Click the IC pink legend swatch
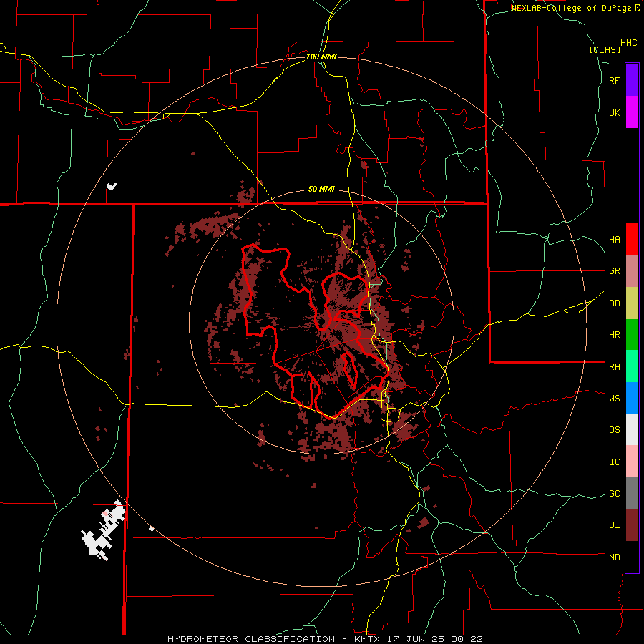This screenshot has height=644, width=644. point(632,462)
